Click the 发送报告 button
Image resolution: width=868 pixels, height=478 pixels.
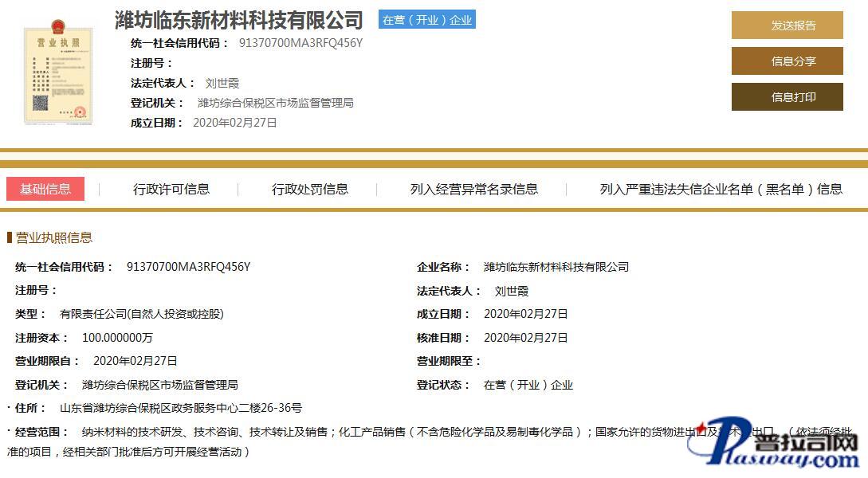click(787, 25)
